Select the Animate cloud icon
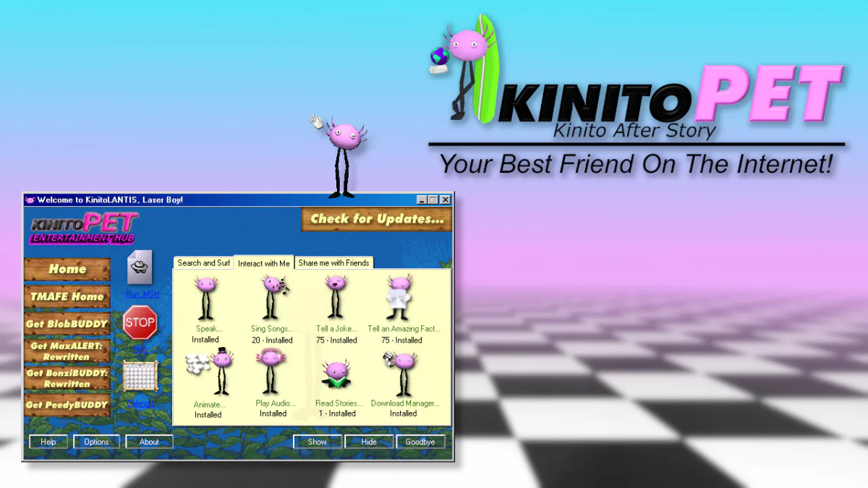This screenshot has width=868, height=488. coord(210,370)
